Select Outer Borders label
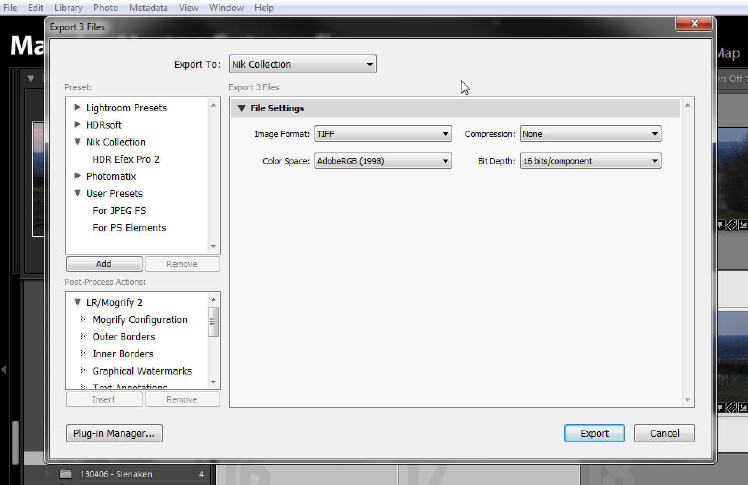Image resolution: width=748 pixels, height=485 pixels. [124, 337]
